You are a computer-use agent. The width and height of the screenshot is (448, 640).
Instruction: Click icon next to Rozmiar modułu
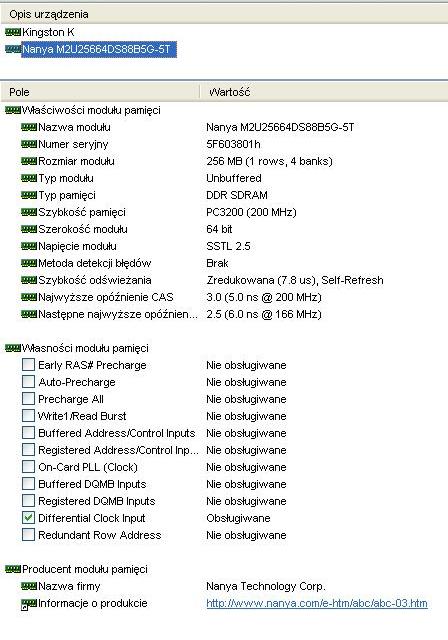coord(29,161)
